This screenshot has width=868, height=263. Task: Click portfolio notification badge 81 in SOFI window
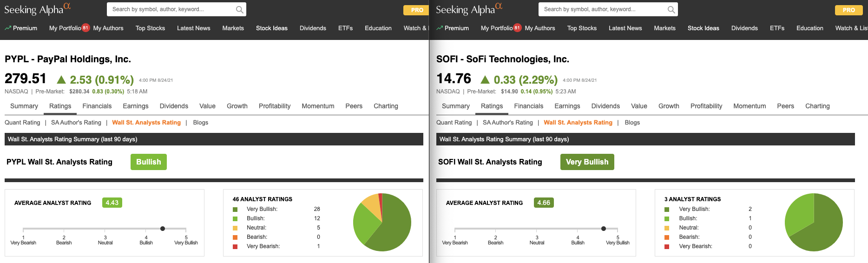coord(517,28)
